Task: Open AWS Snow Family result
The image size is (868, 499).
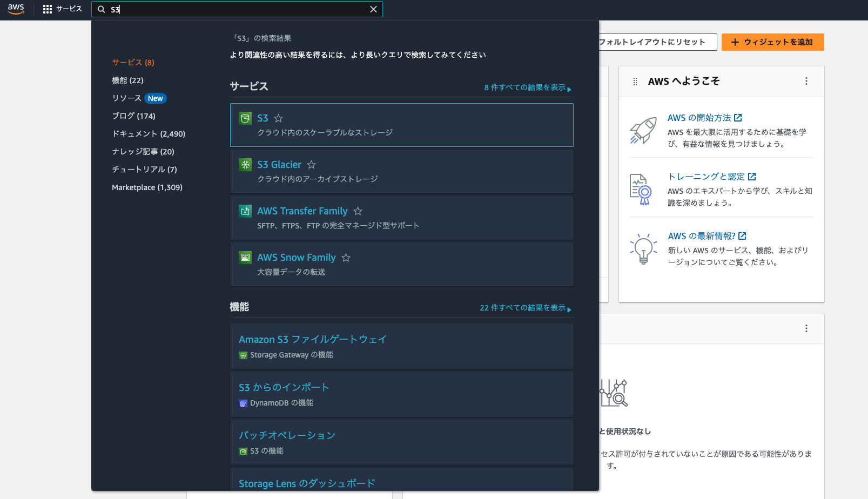Action: point(402,264)
